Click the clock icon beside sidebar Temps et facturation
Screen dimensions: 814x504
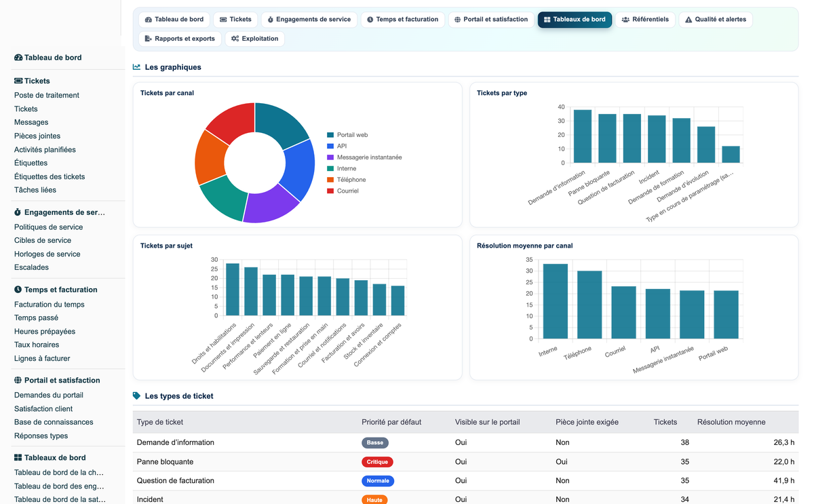[18, 290]
